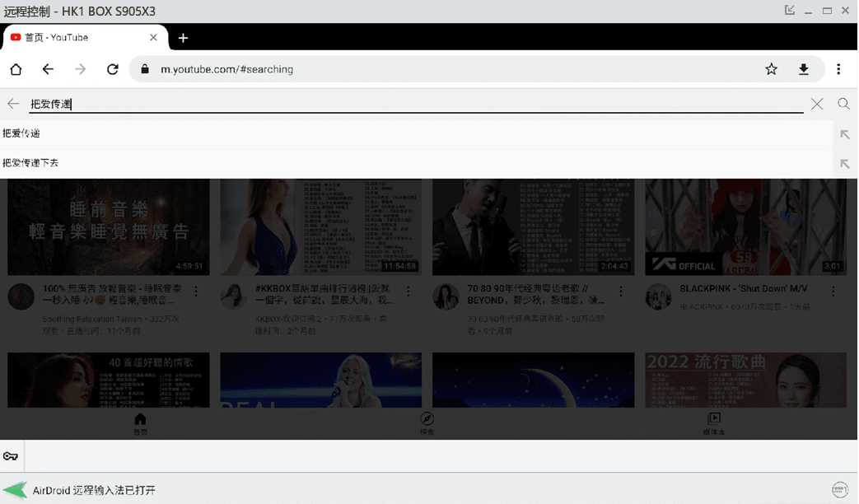Open the browser three-dot menu

tap(838, 69)
